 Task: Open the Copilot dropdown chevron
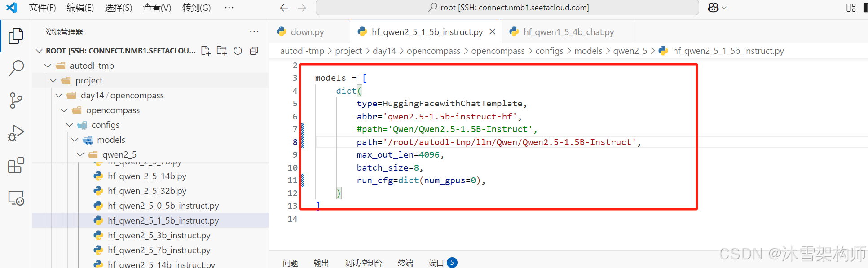click(x=724, y=8)
